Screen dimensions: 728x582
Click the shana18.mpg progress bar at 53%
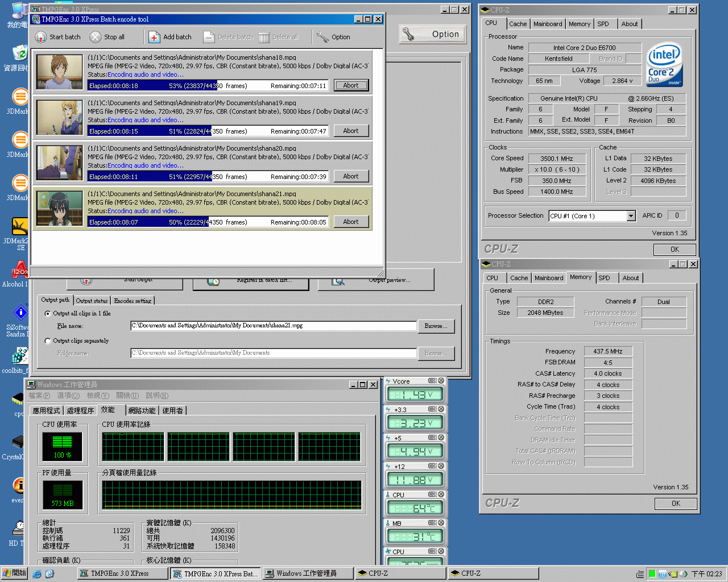coord(208,86)
